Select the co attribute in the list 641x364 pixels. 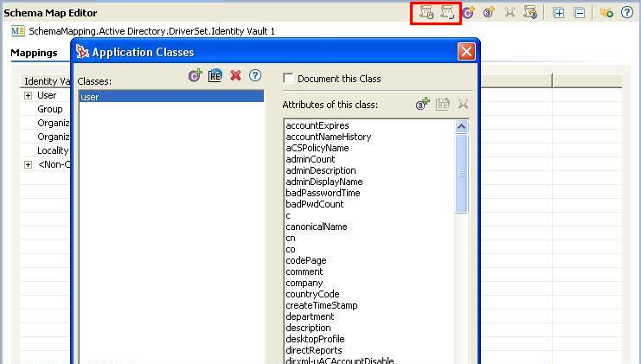[291, 249]
